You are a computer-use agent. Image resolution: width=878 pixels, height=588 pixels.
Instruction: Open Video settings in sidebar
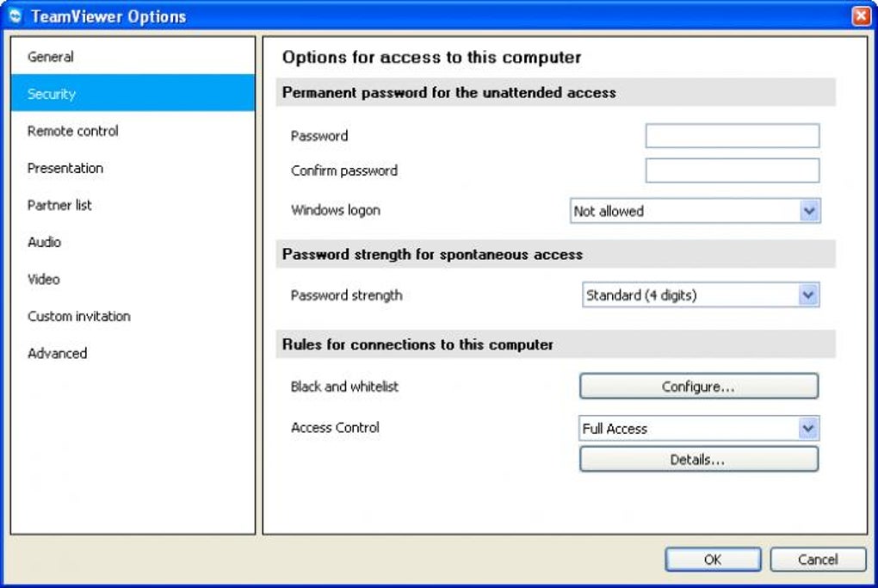(x=44, y=279)
